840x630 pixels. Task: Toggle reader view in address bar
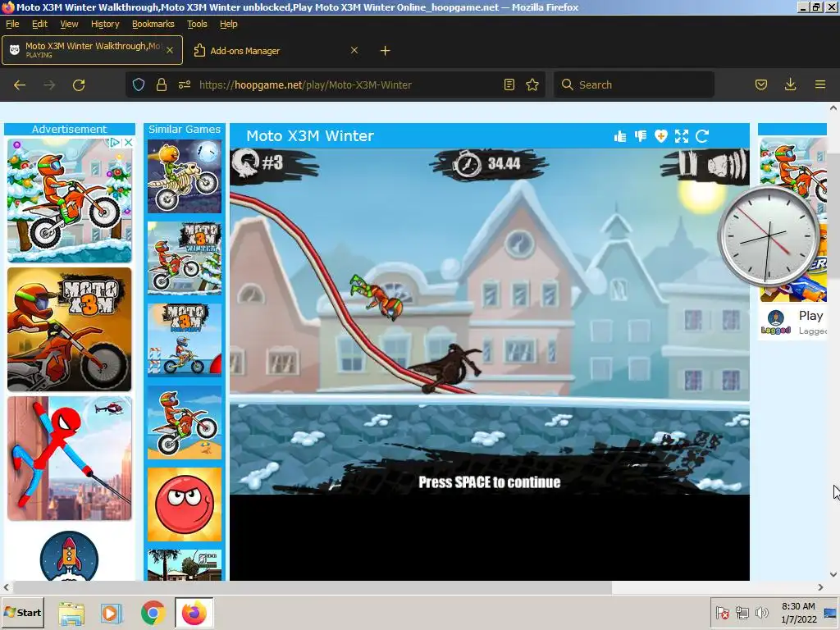click(509, 84)
